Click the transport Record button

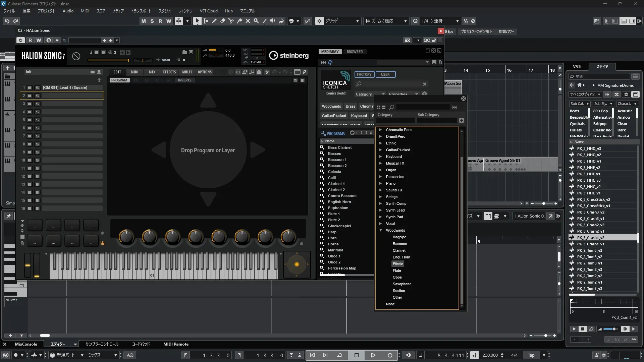point(390,355)
